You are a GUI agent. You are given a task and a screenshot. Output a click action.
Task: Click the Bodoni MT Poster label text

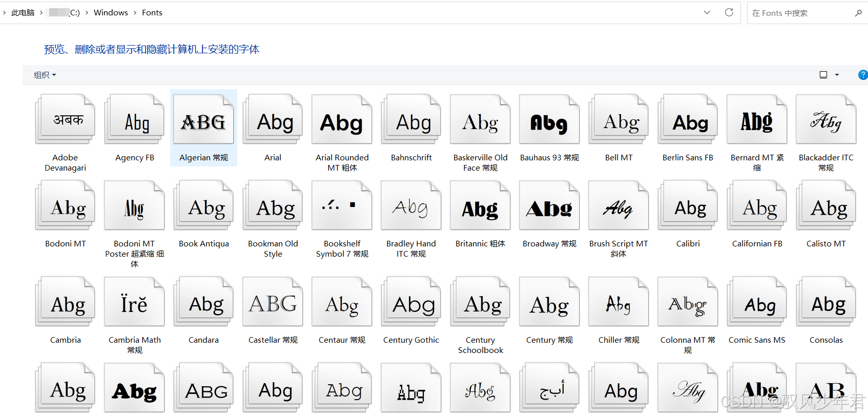pyautogui.click(x=134, y=254)
